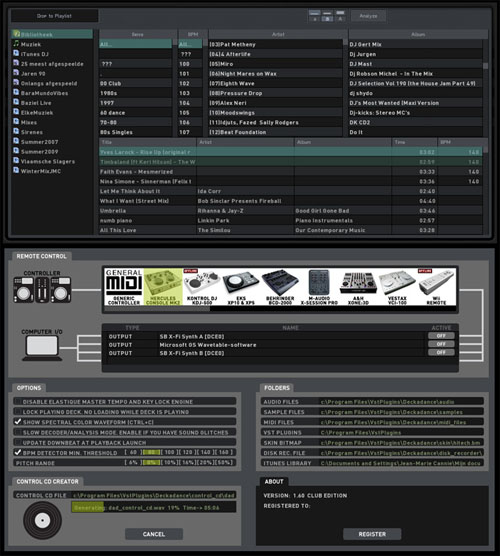Choose the EKS XP10 & XP5 controller
The image size is (500, 556).
pos(241,287)
